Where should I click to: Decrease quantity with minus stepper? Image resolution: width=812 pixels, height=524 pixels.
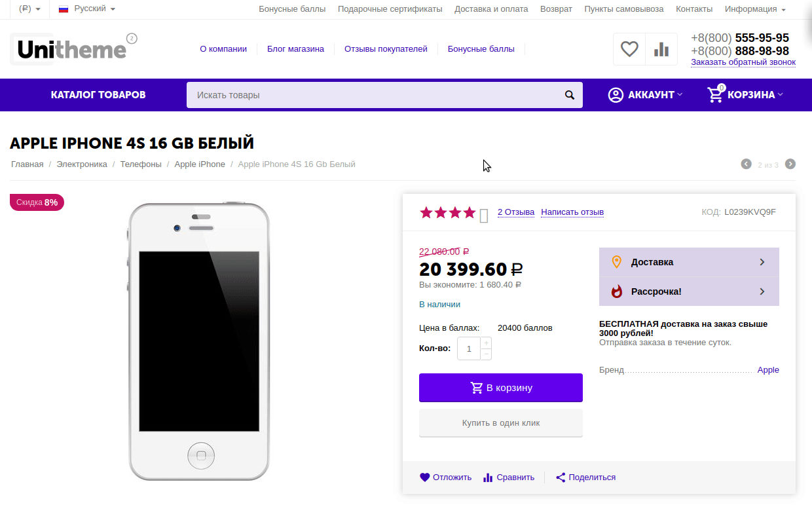pos(486,354)
